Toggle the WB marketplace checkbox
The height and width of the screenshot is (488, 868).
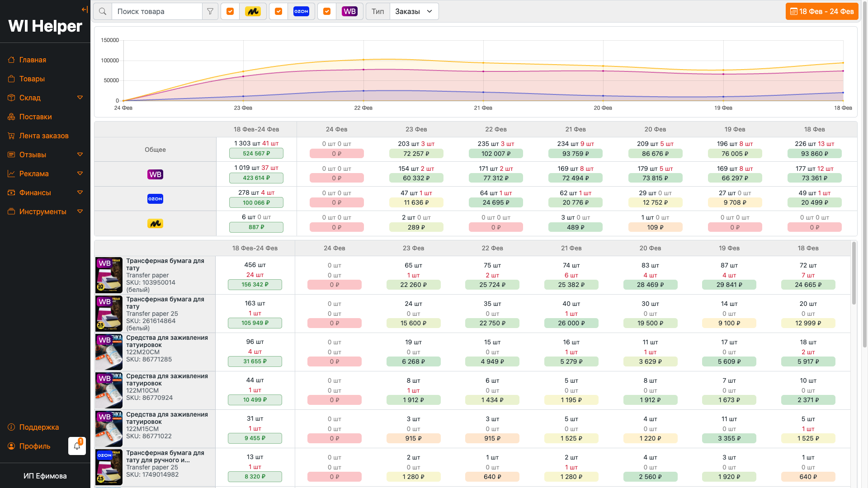327,11
